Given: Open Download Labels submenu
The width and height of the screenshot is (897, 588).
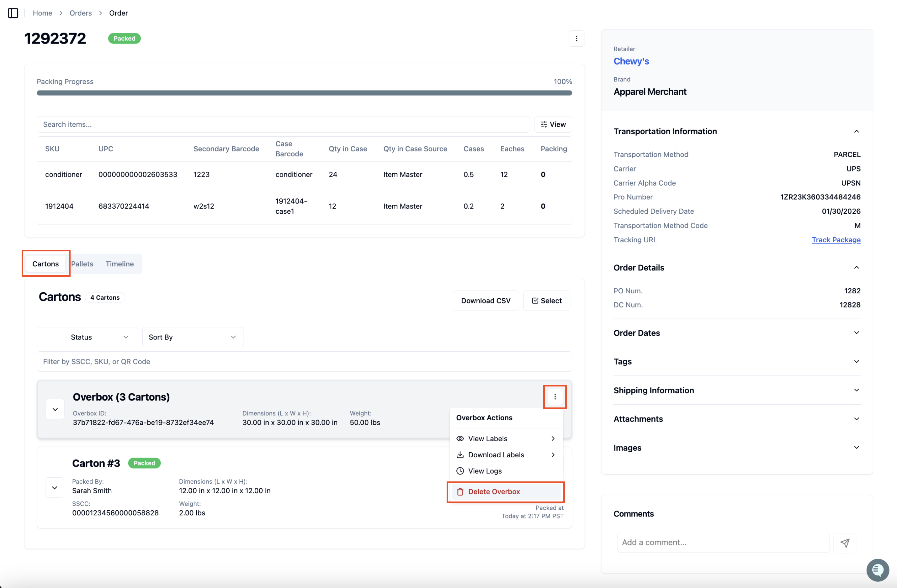Looking at the screenshot, I should [x=506, y=455].
